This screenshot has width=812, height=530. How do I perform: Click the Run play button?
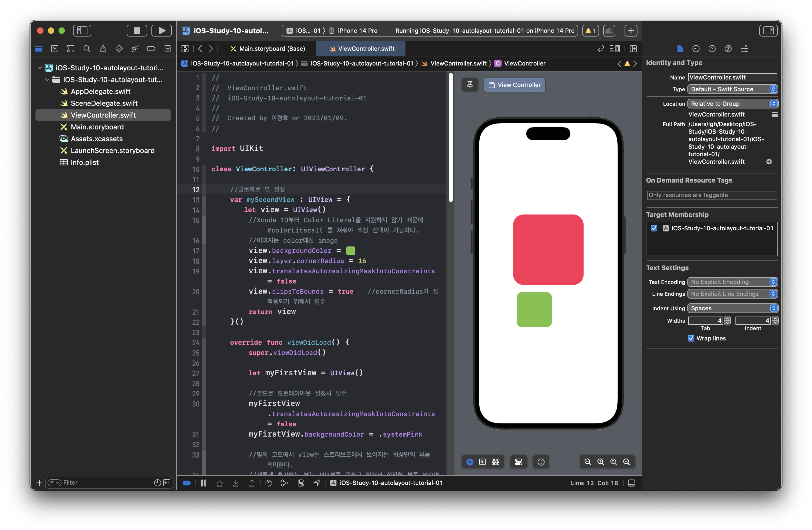(x=161, y=31)
